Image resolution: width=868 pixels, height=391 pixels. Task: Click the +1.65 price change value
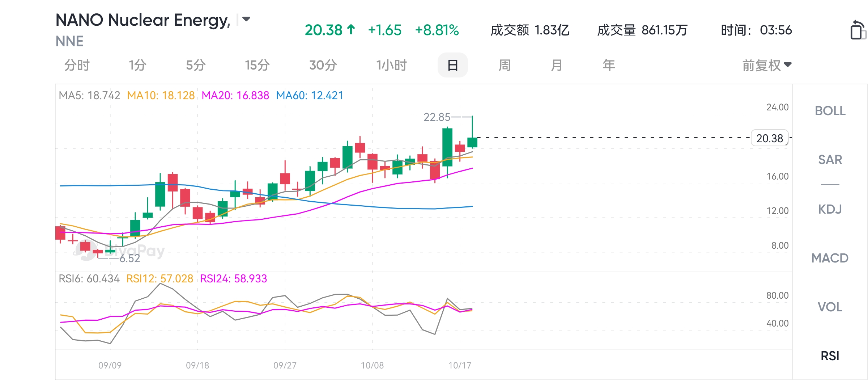tap(384, 30)
